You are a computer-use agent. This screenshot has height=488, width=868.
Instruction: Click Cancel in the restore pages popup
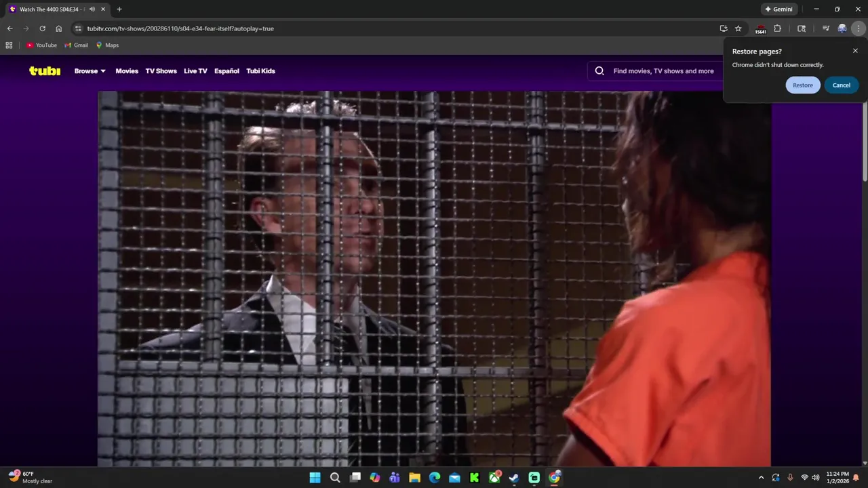[842, 85]
